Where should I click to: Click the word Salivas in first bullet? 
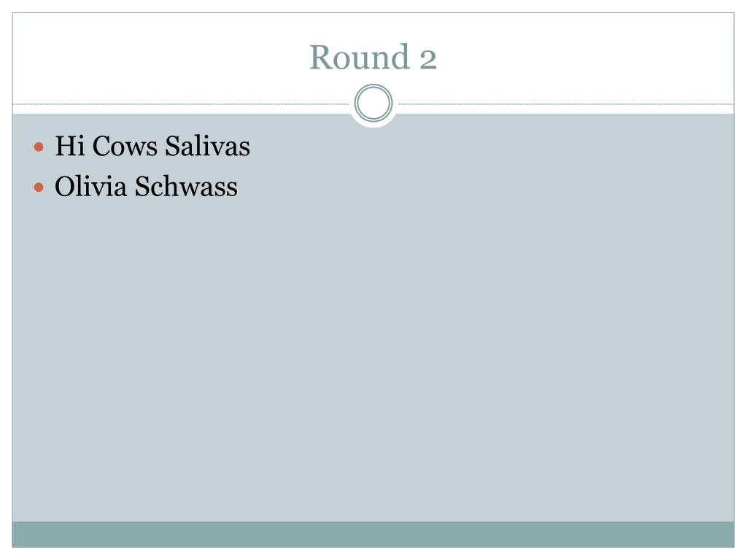pos(208,146)
